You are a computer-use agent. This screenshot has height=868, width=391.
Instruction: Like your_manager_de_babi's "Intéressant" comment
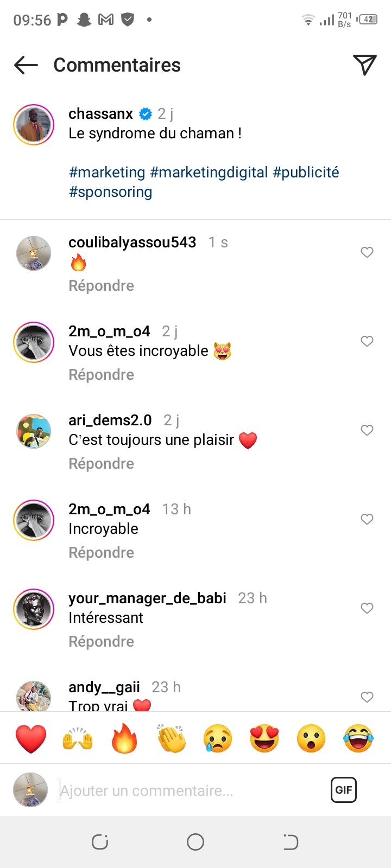[367, 608]
